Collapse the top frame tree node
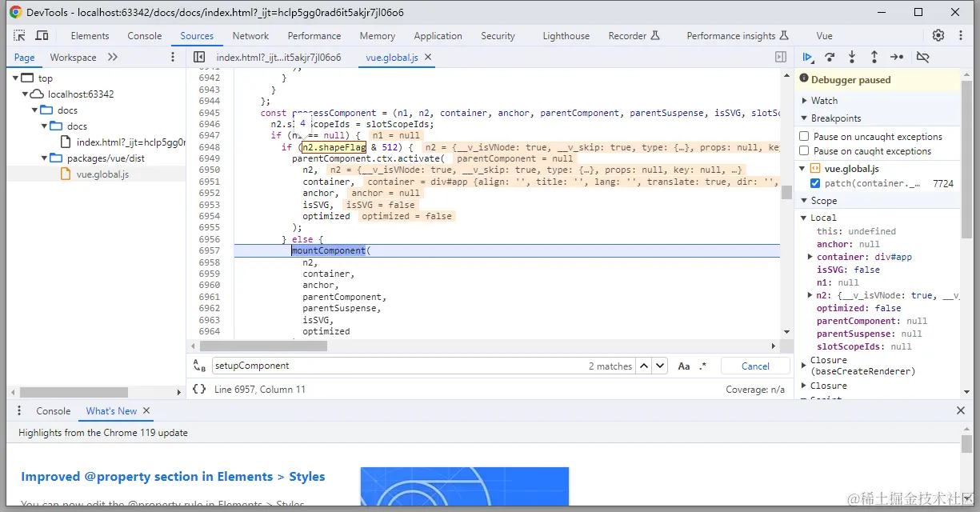Viewport: 980px width, 512px height. pos(15,78)
